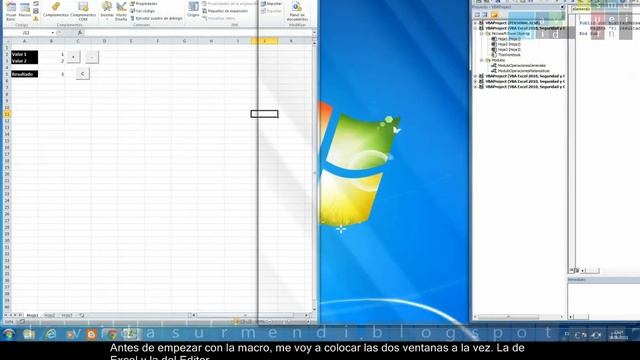Click Importar XML data button
The width and height of the screenshot is (640, 360).
[x=271, y=4]
